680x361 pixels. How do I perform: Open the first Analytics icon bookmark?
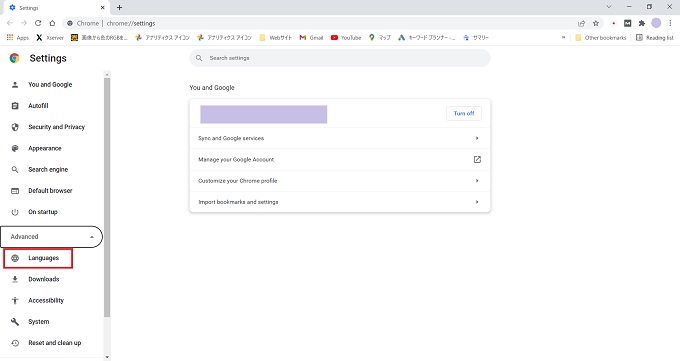[162, 38]
